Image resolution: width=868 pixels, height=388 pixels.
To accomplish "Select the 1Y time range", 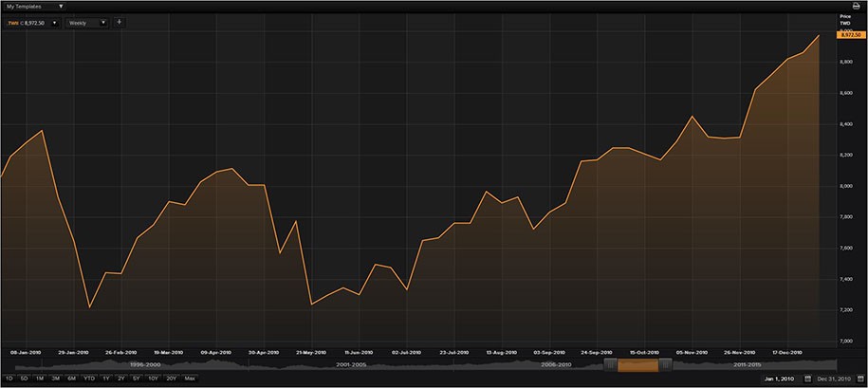I will 105,379.
